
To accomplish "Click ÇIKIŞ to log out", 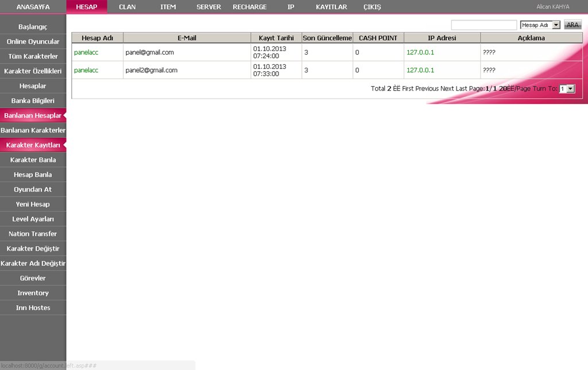I will [372, 7].
